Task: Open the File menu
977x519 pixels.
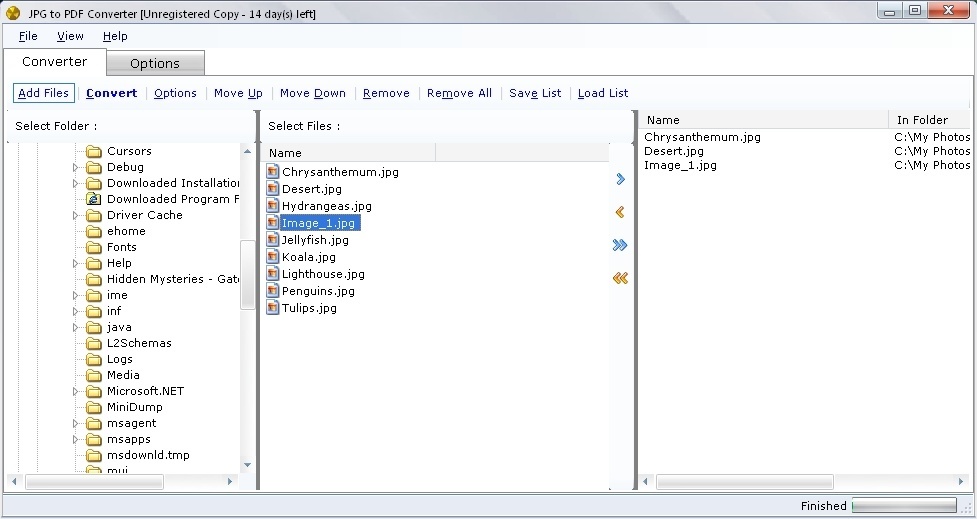Action: tap(28, 36)
